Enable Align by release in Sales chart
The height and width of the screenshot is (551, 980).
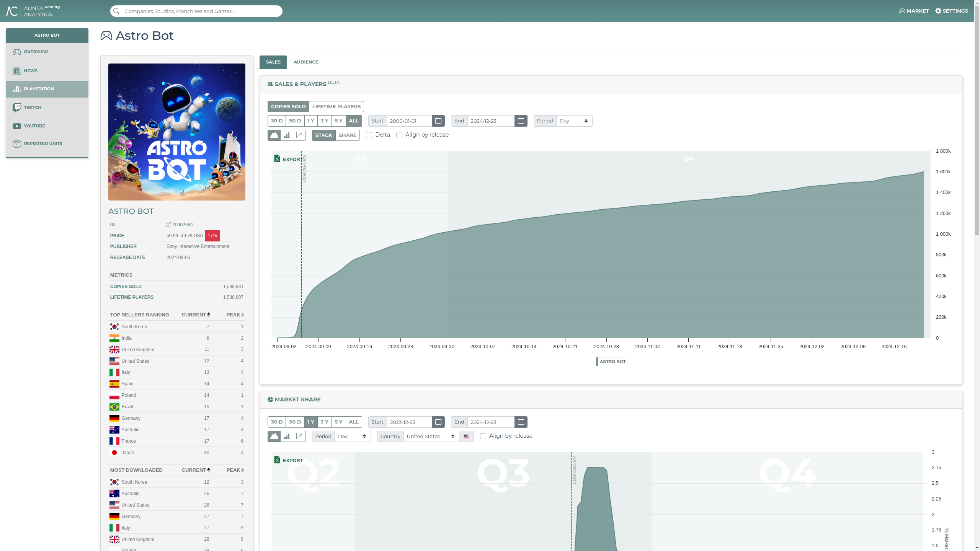(399, 135)
